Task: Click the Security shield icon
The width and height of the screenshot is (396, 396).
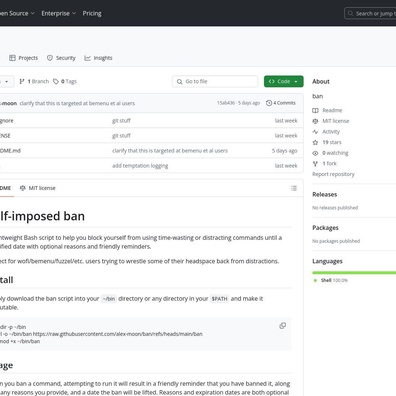Action: (50, 58)
